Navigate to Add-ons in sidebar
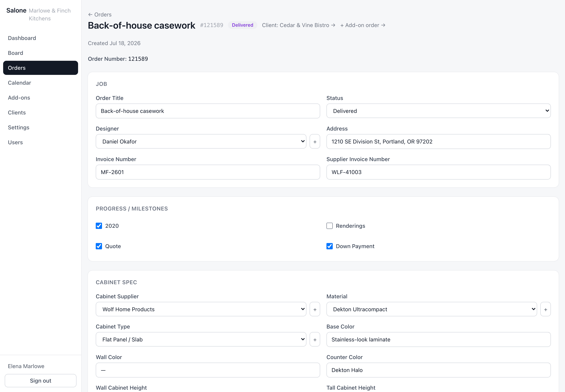Viewport: 565px width, 392px height. pyautogui.click(x=41, y=97)
